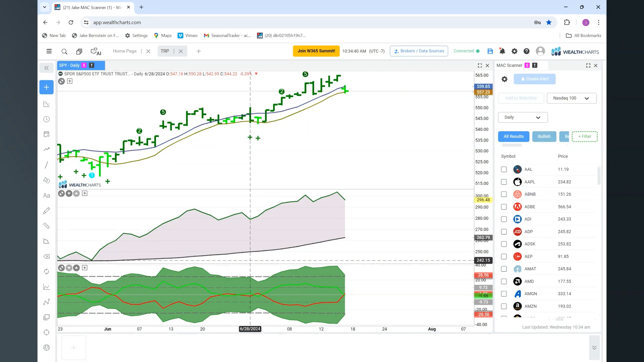
Task: Expand price chart indicator plus box
Action: 70,81
